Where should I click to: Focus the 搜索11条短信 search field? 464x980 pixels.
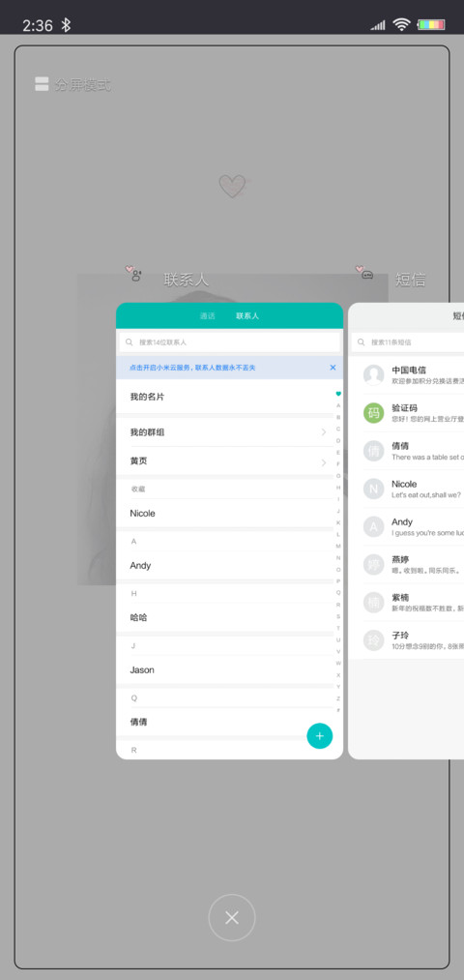point(409,342)
